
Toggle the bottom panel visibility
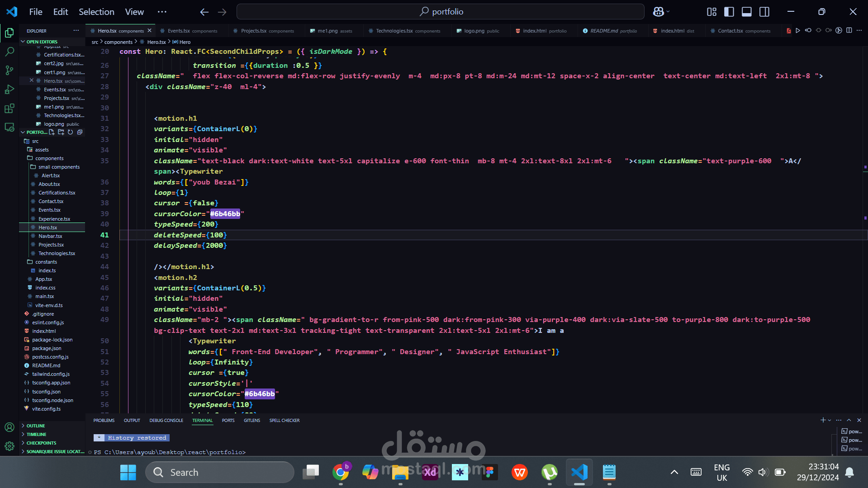coord(747,12)
